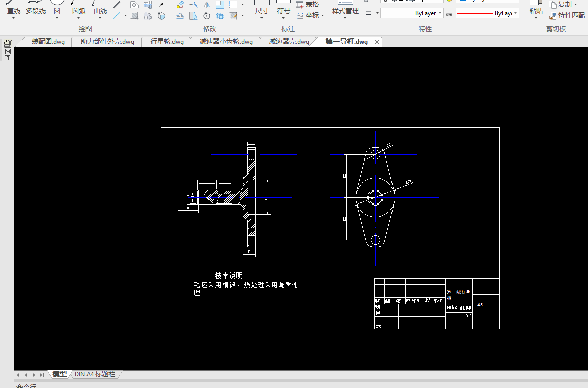
Task: Go to the next layout tab arrow
Action: pos(34,375)
